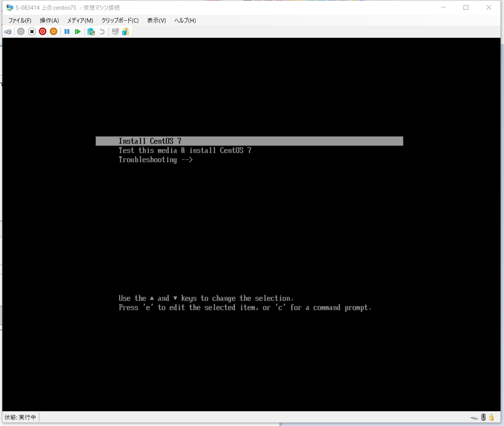The width and height of the screenshot is (504, 426).
Task: Click the Revert arrow icon
Action: click(x=102, y=31)
